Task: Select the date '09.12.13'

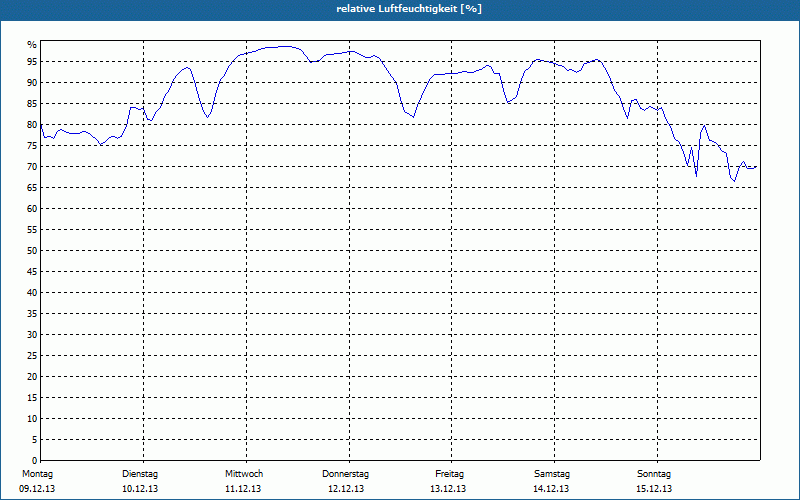Action: coord(37,489)
